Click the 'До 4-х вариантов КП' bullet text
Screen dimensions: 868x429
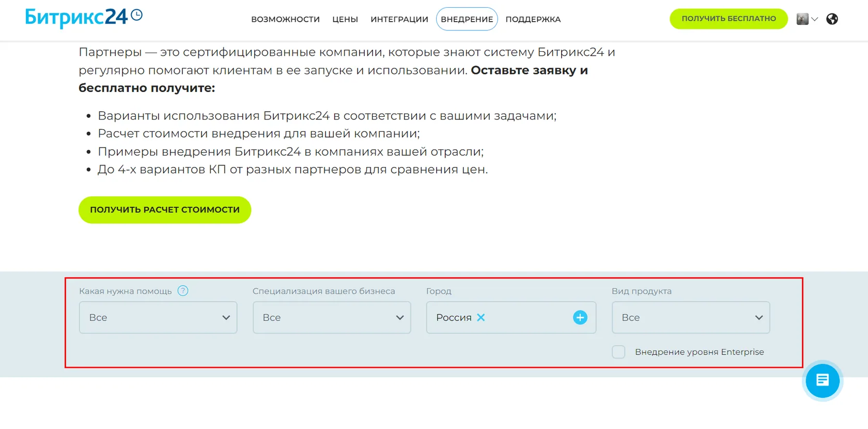pos(293,170)
